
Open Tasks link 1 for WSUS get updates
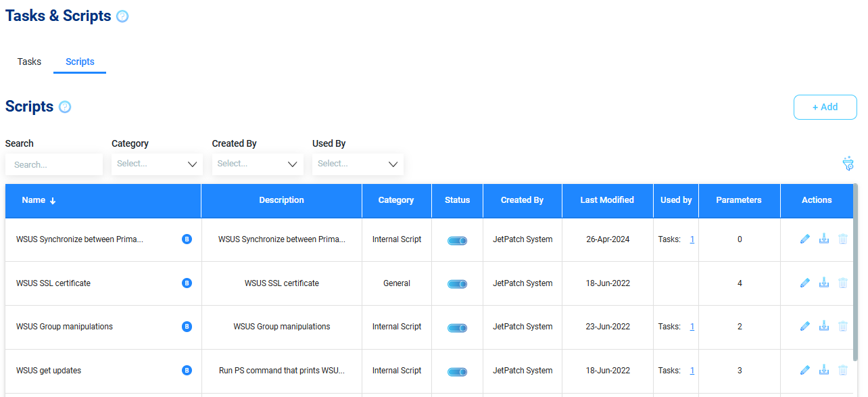[692, 371]
